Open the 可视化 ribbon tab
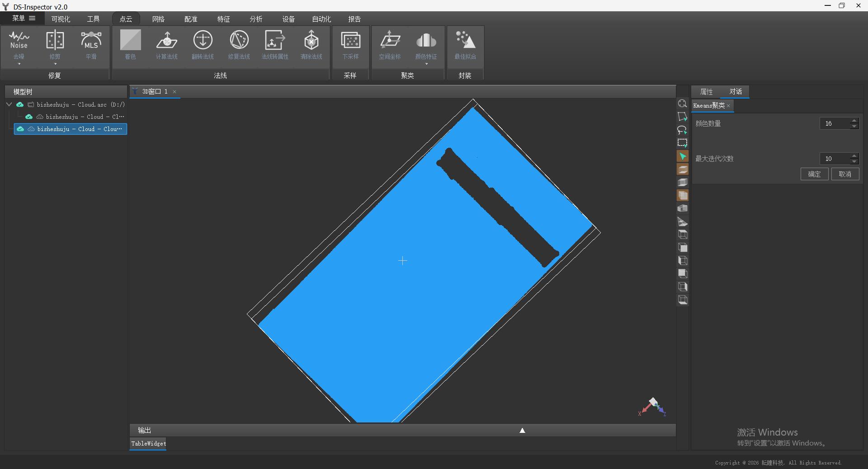Image resolution: width=868 pixels, height=469 pixels. [x=61, y=19]
